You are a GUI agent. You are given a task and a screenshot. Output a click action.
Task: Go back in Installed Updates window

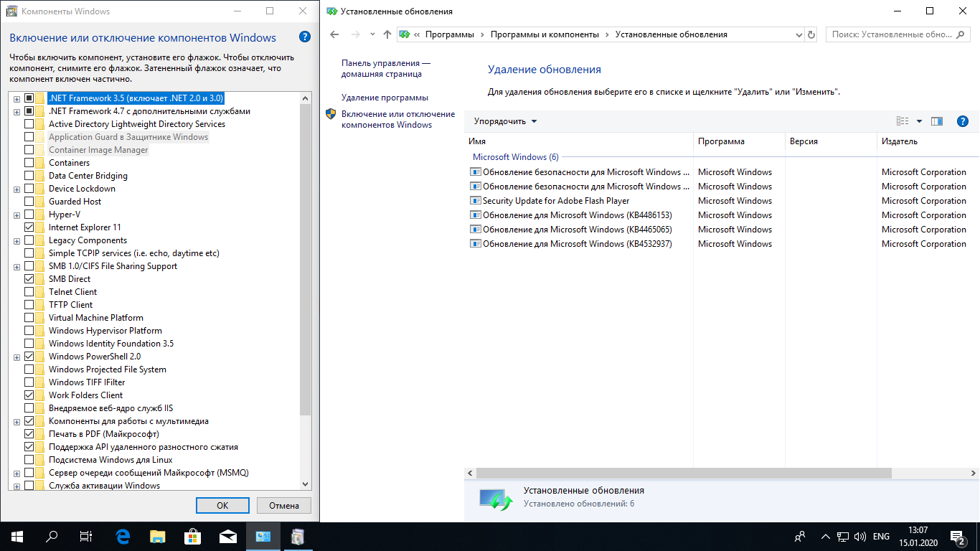pyautogui.click(x=334, y=34)
